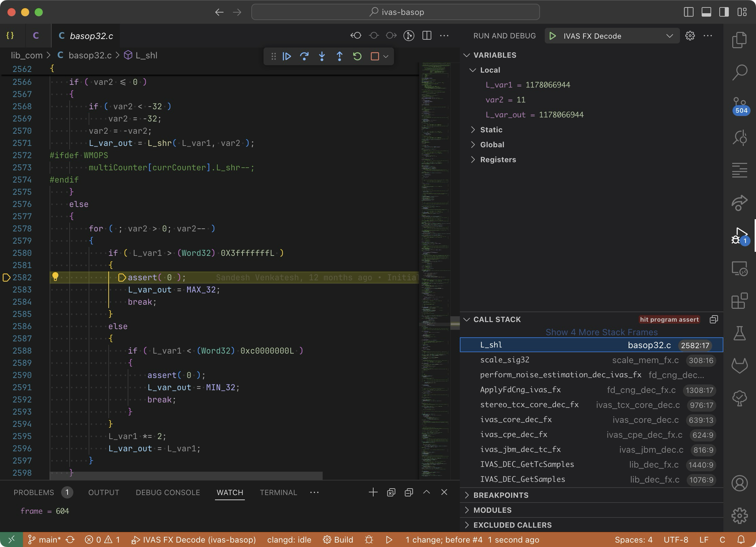Click the lightbulb code action icon
Image resolution: width=756 pixels, height=547 pixels.
(x=55, y=277)
